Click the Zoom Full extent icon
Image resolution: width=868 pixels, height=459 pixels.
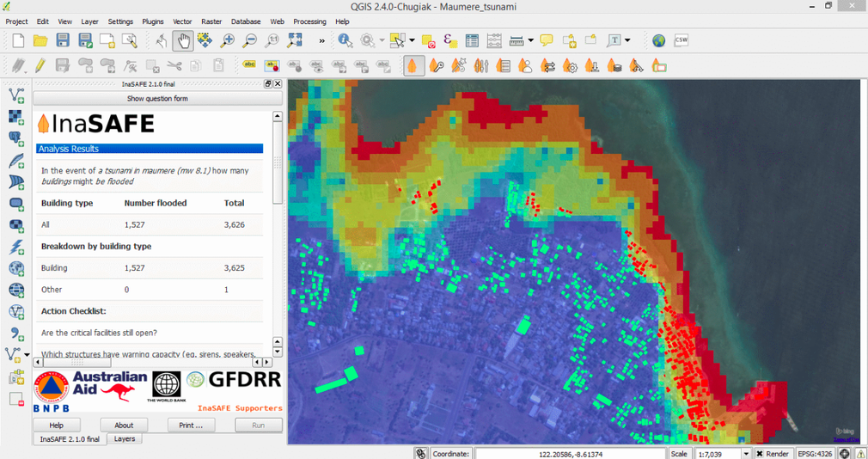point(295,40)
